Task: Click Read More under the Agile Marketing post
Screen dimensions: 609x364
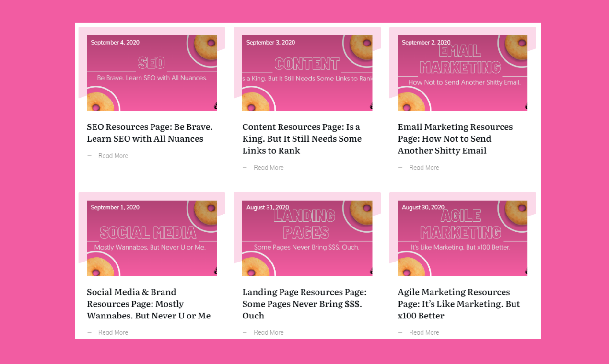Action: [424, 332]
